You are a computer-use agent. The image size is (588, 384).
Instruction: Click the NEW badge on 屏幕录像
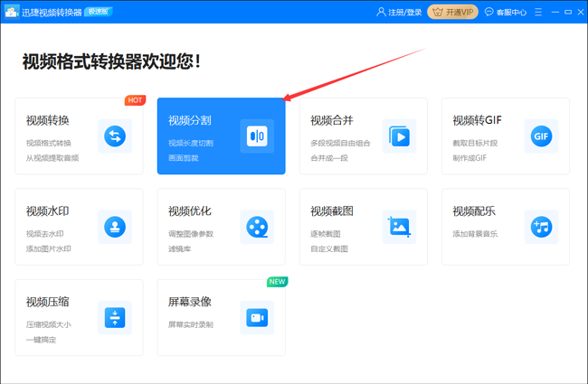[277, 282]
